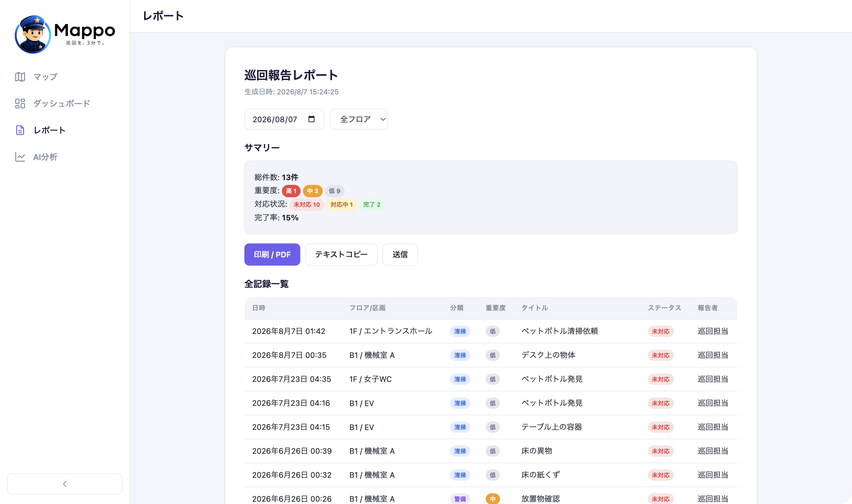Click the 1F / 女子WC cell
The height and width of the screenshot is (504, 852).
[x=370, y=379]
